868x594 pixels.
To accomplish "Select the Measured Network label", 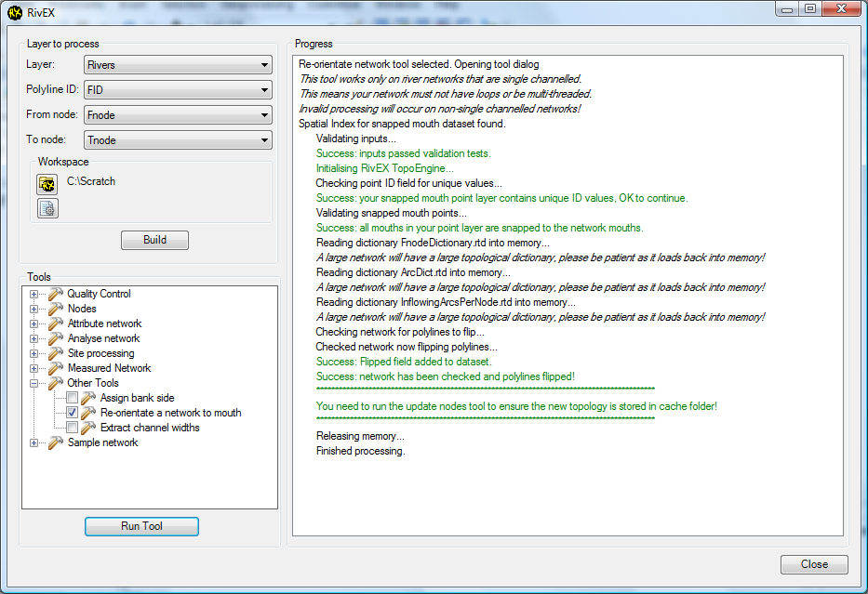I will coord(109,368).
